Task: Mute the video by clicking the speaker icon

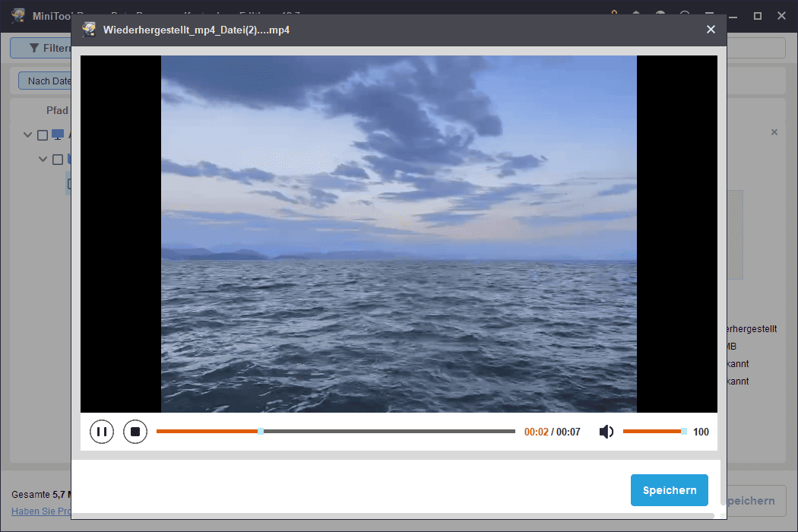Action: [x=606, y=431]
